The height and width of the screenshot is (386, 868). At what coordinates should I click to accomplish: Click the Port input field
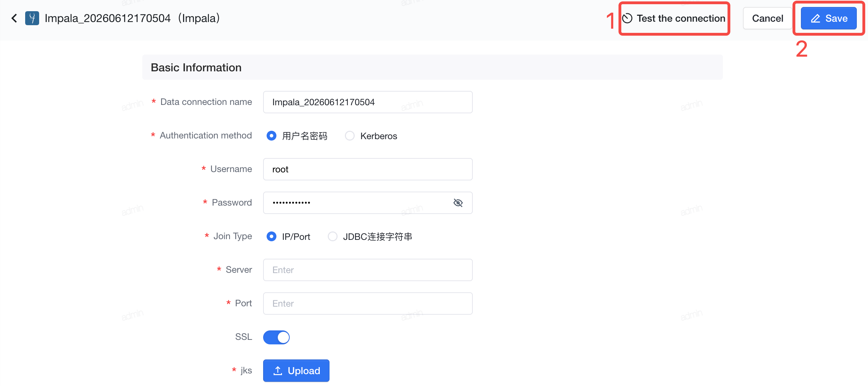point(368,303)
